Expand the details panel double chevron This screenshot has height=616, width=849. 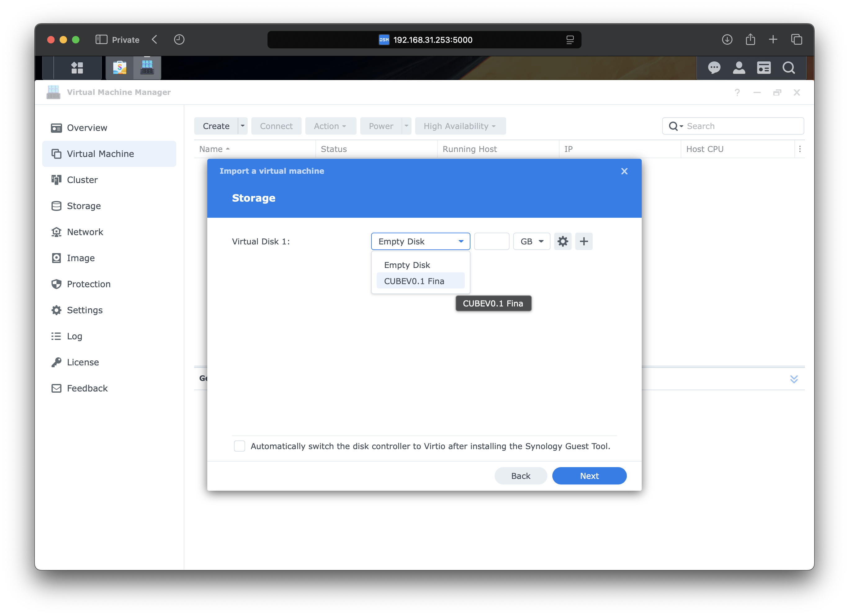[x=793, y=379]
